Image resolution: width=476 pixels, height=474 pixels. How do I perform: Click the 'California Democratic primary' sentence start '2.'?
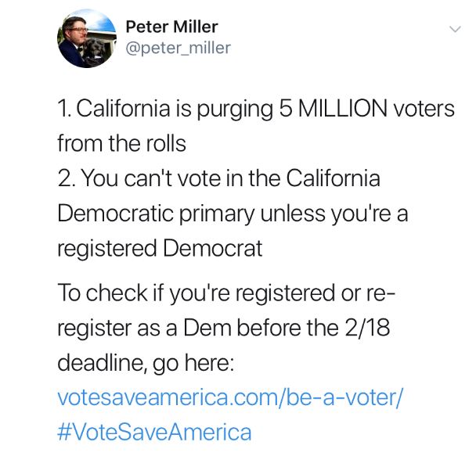[x=65, y=178]
